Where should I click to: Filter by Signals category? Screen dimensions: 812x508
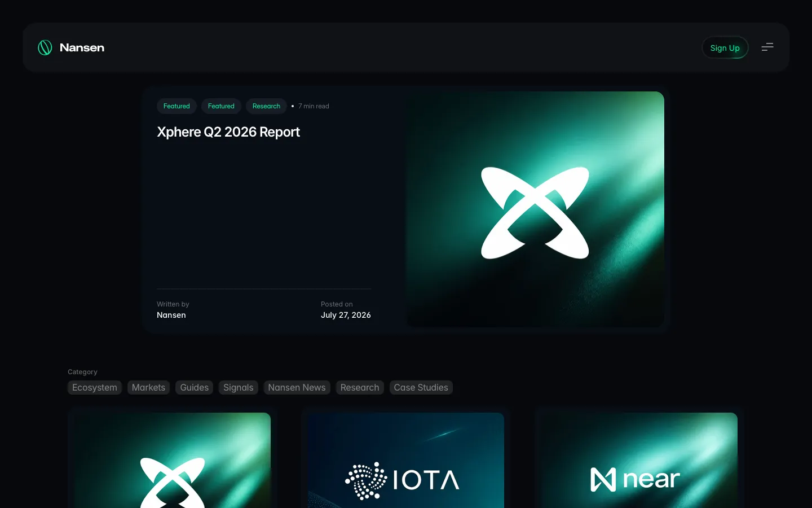click(239, 387)
